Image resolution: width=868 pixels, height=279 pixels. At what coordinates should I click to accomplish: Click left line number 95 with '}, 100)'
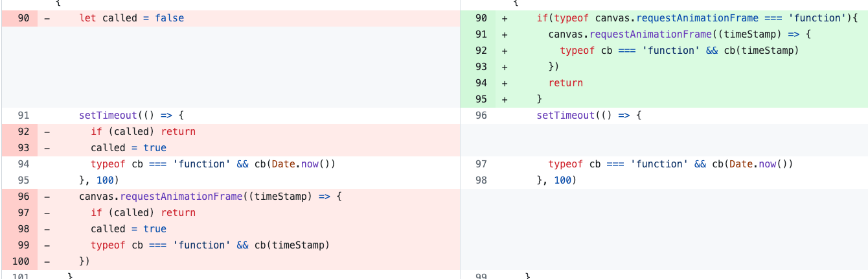(23, 180)
